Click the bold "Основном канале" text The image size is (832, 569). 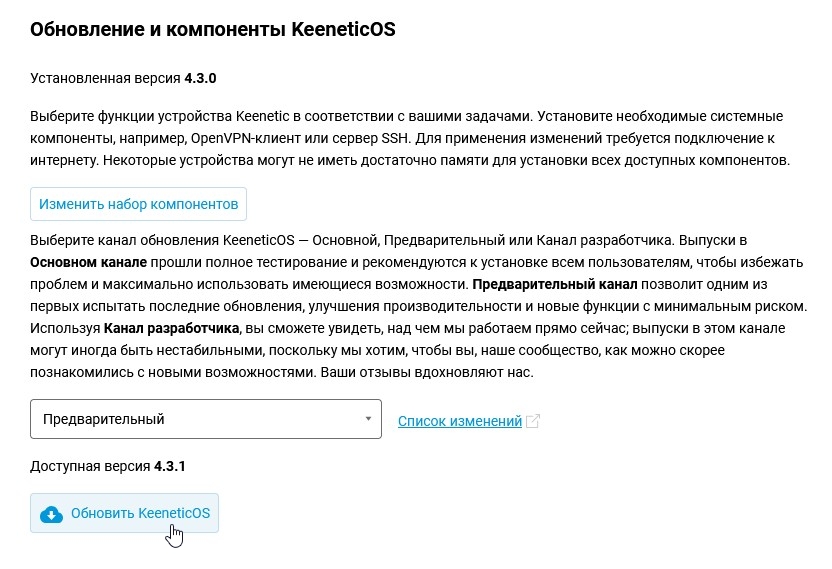pos(88,263)
